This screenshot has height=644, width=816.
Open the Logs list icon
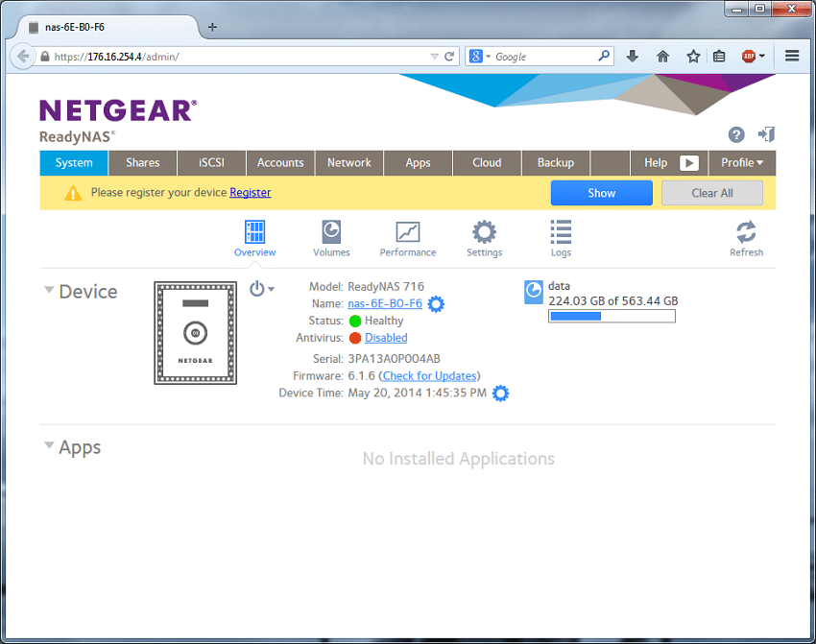coord(561,232)
